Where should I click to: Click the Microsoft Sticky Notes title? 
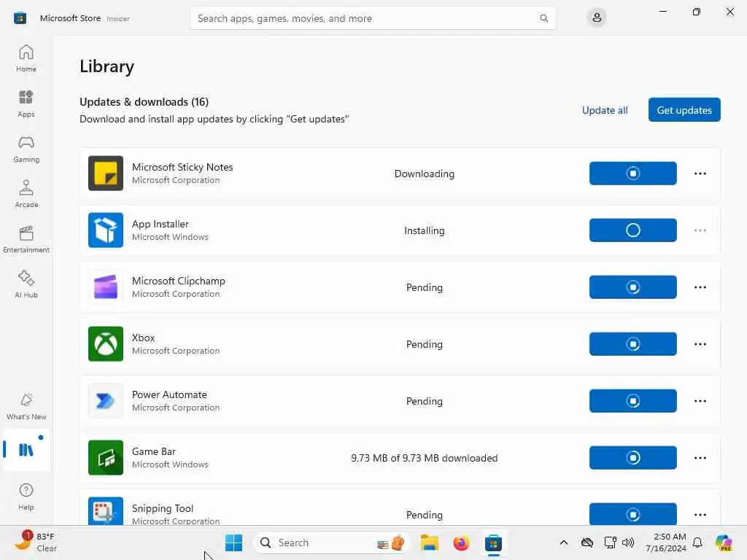coord(182,167)
